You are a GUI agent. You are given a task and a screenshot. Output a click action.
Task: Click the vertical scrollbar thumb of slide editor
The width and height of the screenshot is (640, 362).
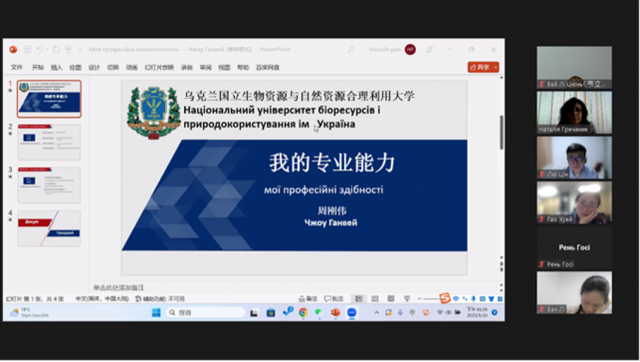(x=501, y=133)
